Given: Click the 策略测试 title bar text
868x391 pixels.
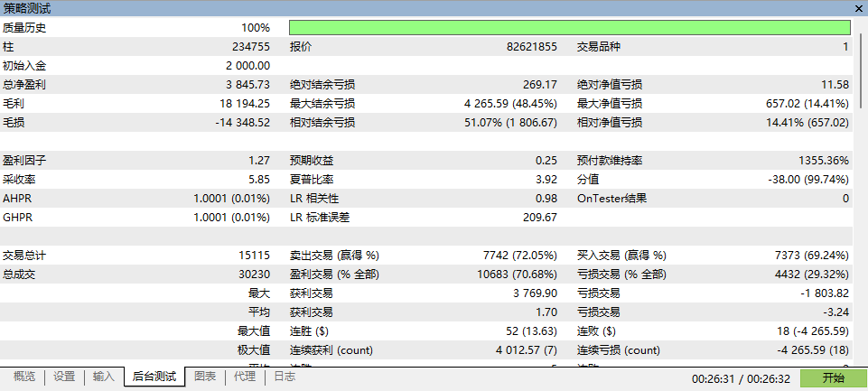Looking at the screenshot, I should (26, 8).
